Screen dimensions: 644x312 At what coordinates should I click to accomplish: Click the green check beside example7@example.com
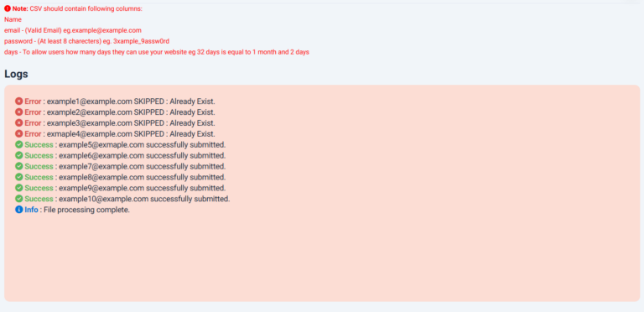(19, 166)
